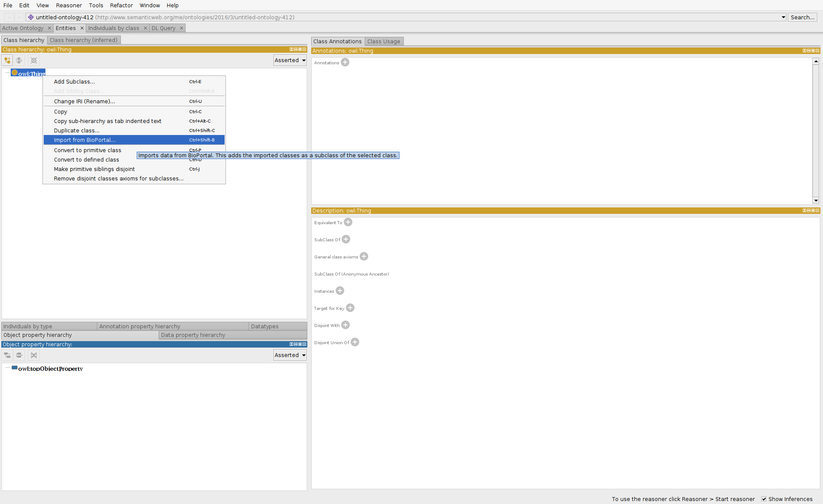The height and width of the screenshot is (504, 823).
Task: Choose Convert to defined class
Action: click(134, 160)
